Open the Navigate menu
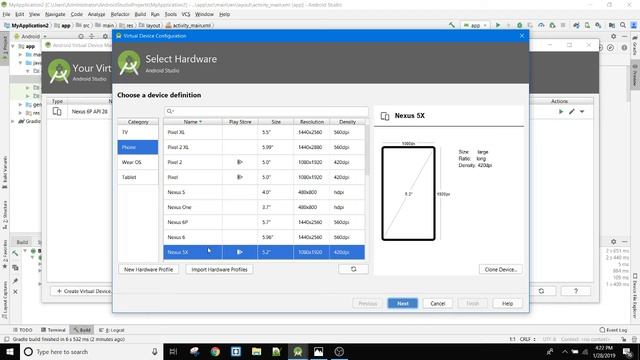 [55, 14]
